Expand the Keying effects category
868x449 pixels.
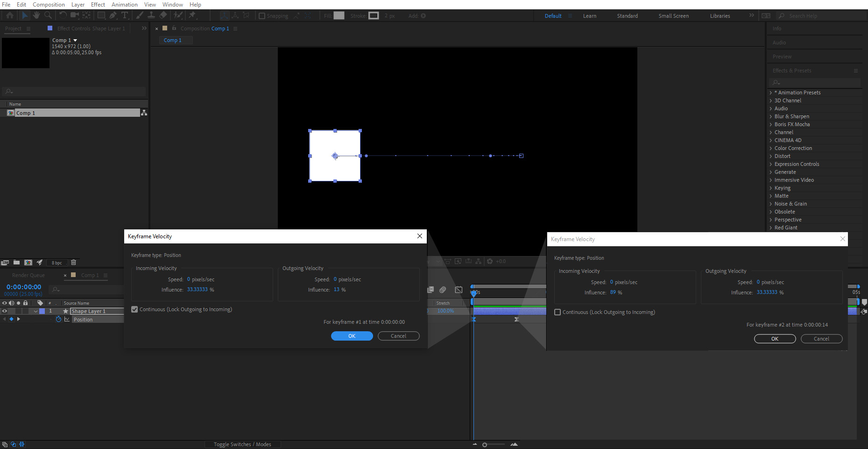pyautogui.click(x=771, y=188)
